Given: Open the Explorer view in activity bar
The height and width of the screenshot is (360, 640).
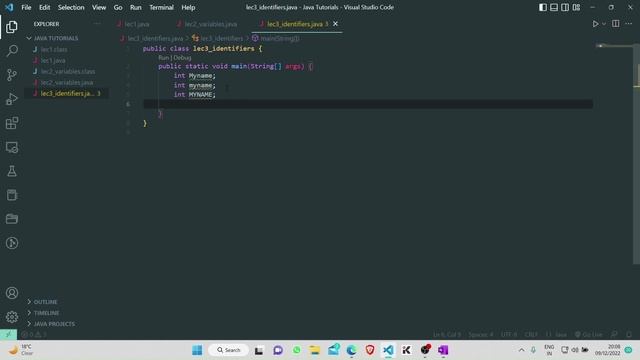Looking at the screenshot, I should 12,27.
